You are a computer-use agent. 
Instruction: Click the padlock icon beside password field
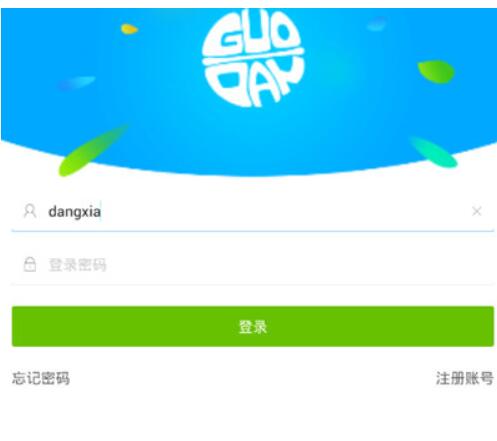(x=30, y=264)
